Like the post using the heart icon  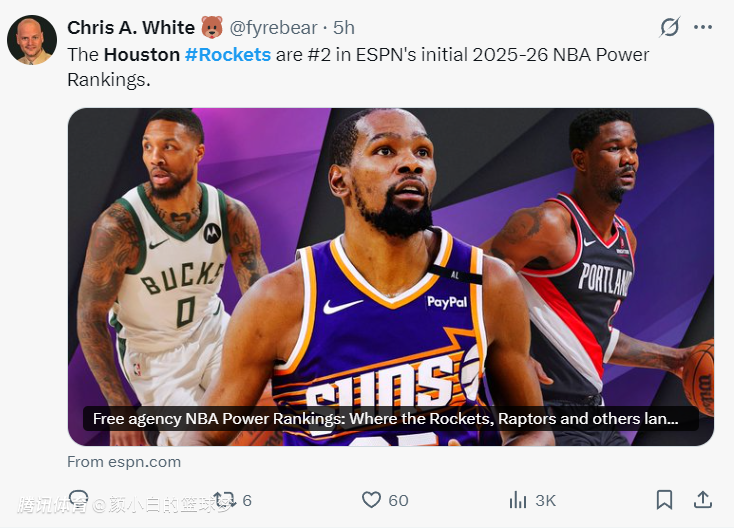click(372, 500)
